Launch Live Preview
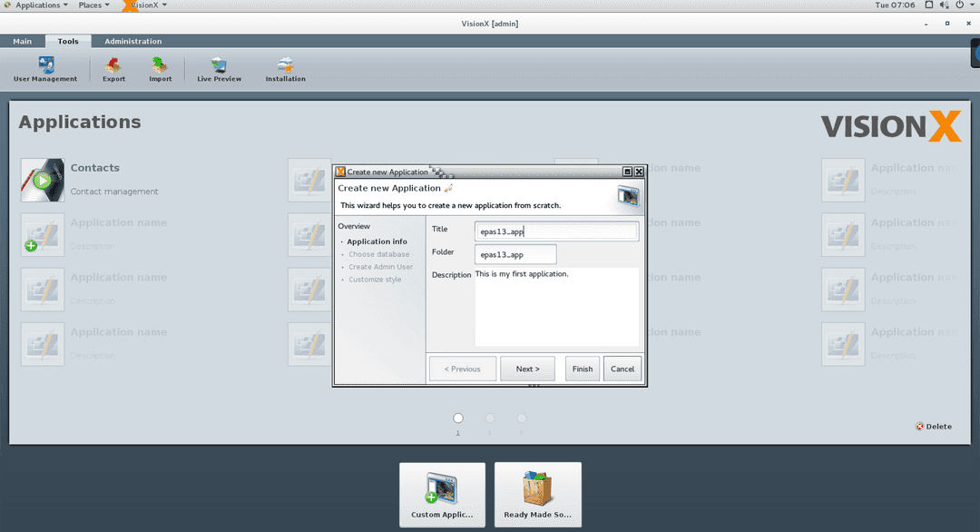 [218, 68]
